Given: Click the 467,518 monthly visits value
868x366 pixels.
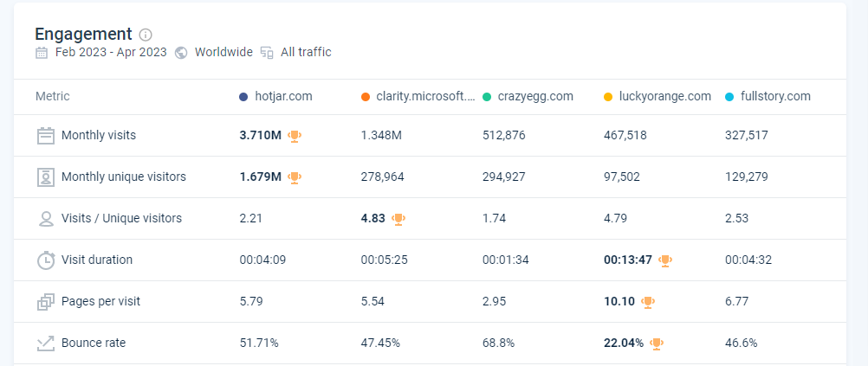Looking at the screenshot, I should [625, 136].
